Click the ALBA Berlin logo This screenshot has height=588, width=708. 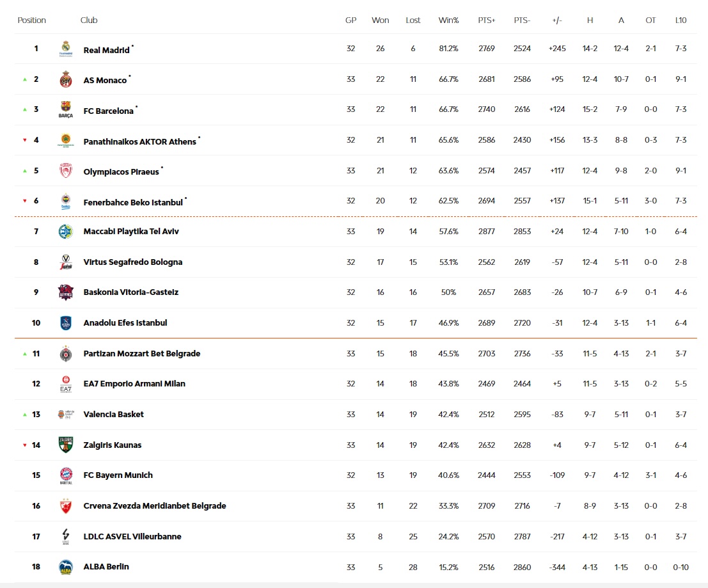point(66,568)
